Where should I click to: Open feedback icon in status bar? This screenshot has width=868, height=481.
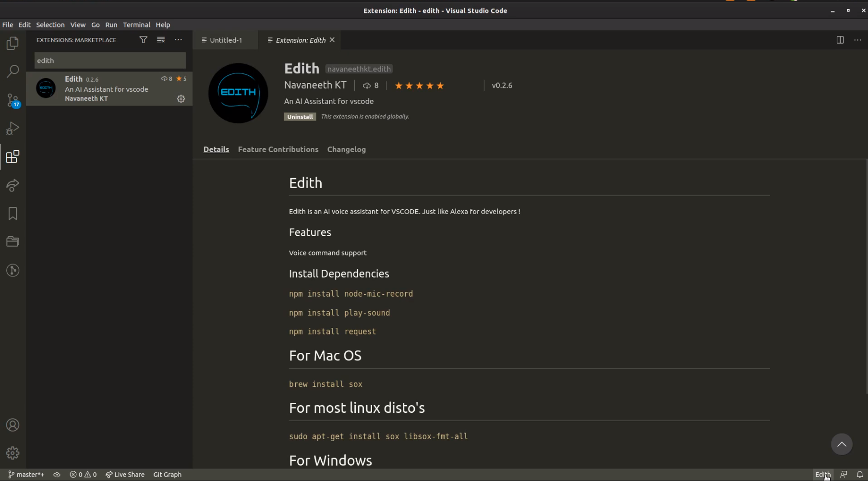click(x=844, y=474)
